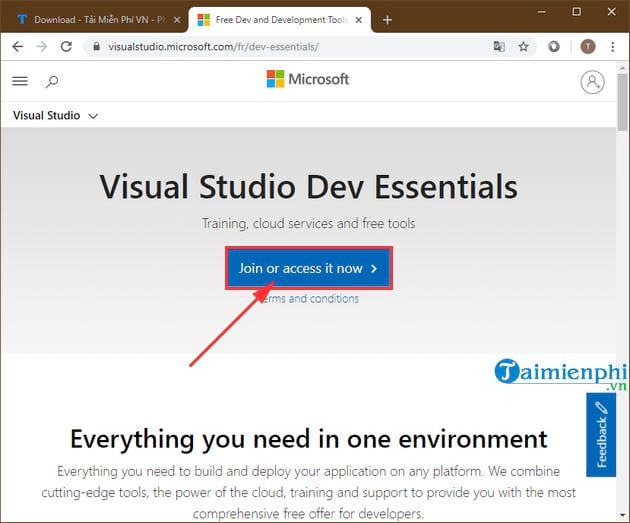The height and width of the screenshot is (523, 630).
Task: Click 'Training, cloud services and free tools' text
Action: (x=309, y=223)
